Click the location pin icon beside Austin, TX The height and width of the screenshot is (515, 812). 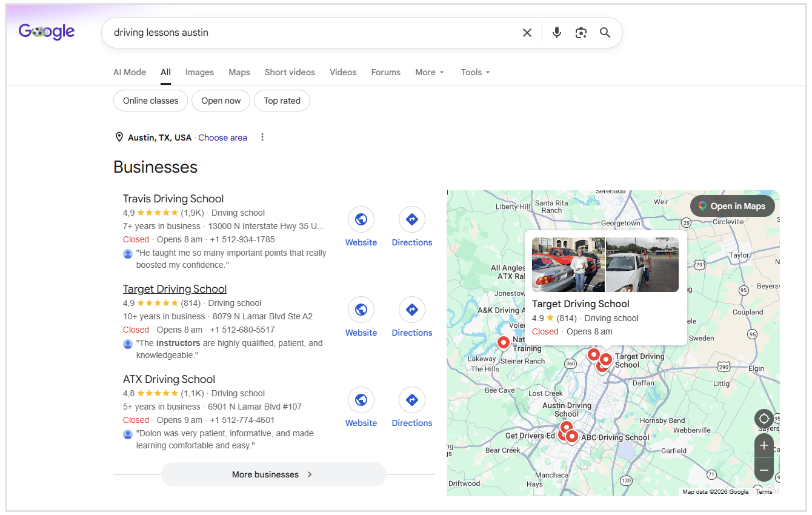tap(119, 138)
